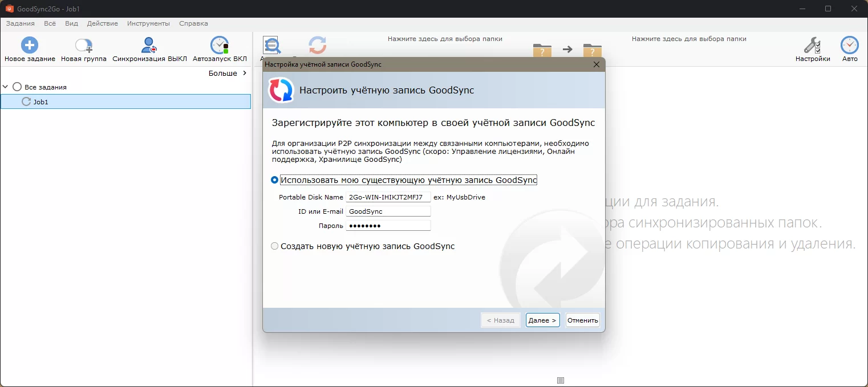Click the Пароль password field
This screenshot has width=868, height=387.
pos(388,226)
